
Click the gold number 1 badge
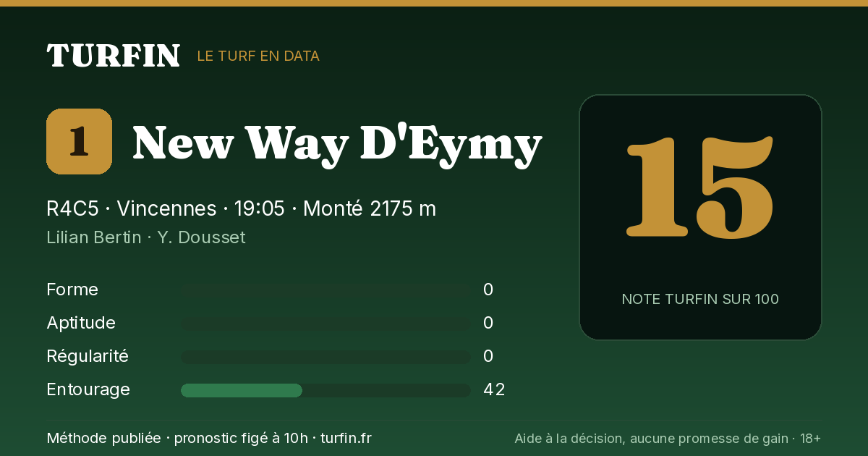(x=79, y=141)
